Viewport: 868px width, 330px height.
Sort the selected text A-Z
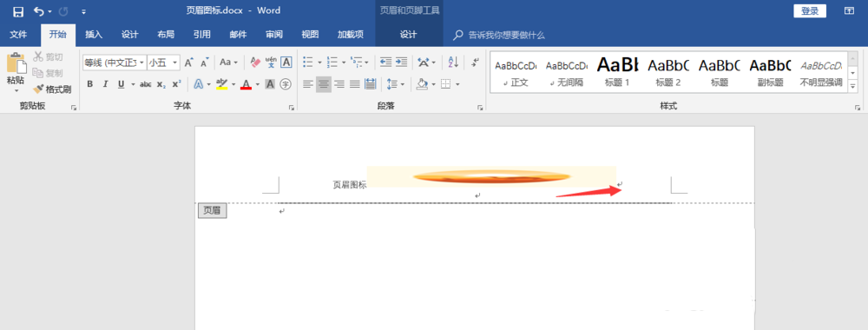pos(453,62)
